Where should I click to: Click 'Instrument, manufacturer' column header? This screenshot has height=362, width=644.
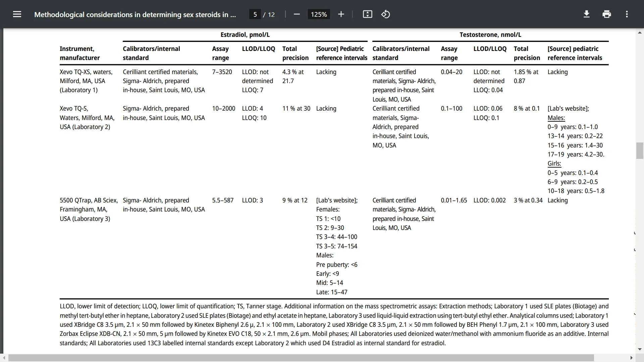(80, 53)
